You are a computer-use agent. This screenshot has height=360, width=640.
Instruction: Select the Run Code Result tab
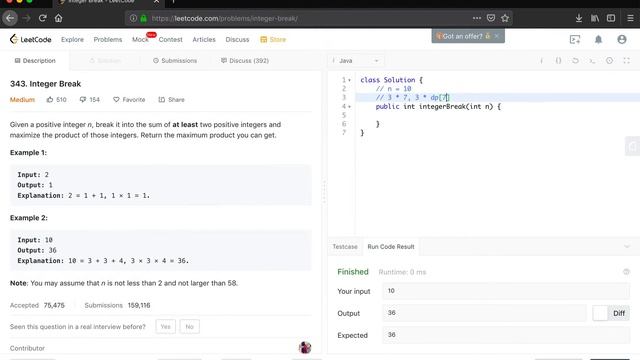pos(391,247)
